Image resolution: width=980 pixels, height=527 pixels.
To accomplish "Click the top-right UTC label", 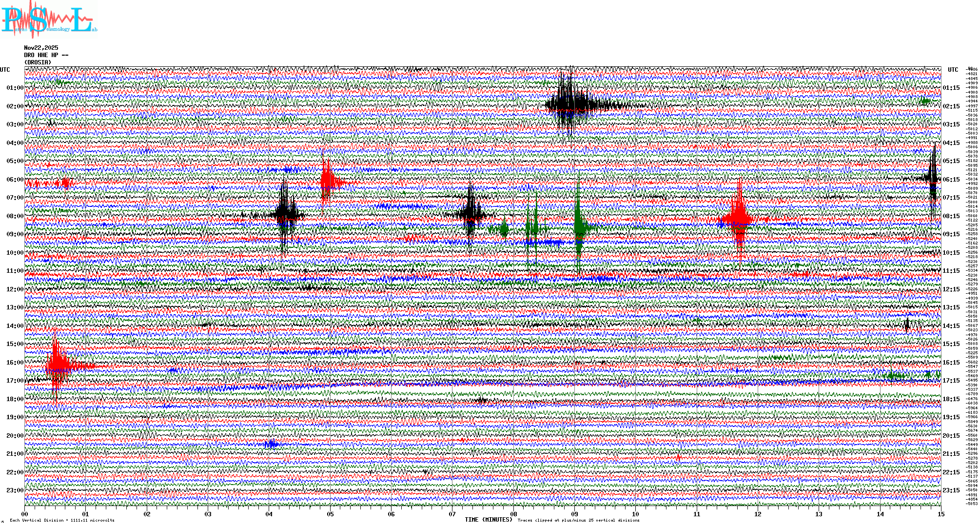I will [953, 70].
